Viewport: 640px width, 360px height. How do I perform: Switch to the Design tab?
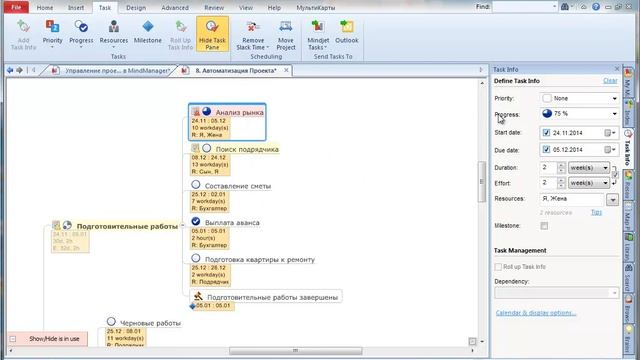click(136, 8)
